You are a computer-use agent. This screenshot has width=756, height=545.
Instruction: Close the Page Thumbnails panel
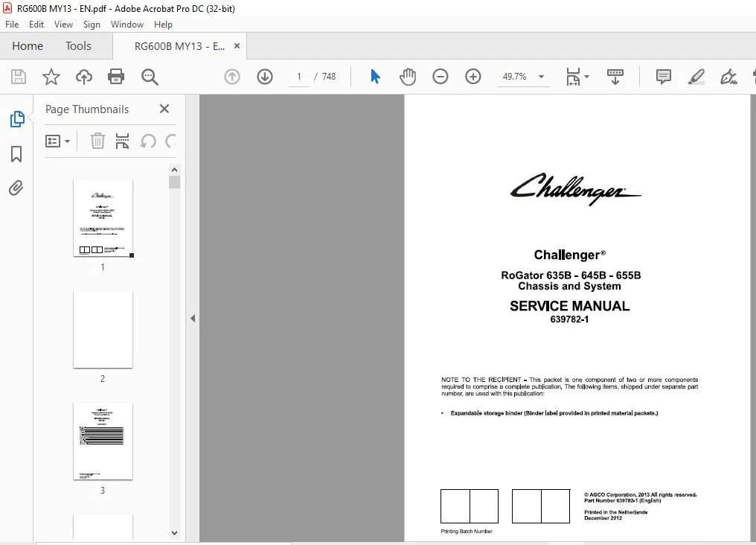164,109
